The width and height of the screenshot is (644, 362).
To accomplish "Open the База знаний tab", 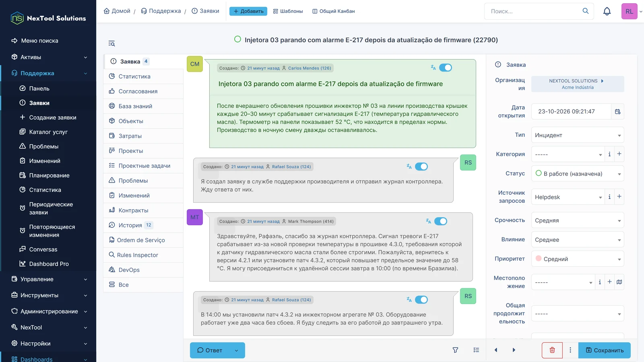I will point(144,106).
